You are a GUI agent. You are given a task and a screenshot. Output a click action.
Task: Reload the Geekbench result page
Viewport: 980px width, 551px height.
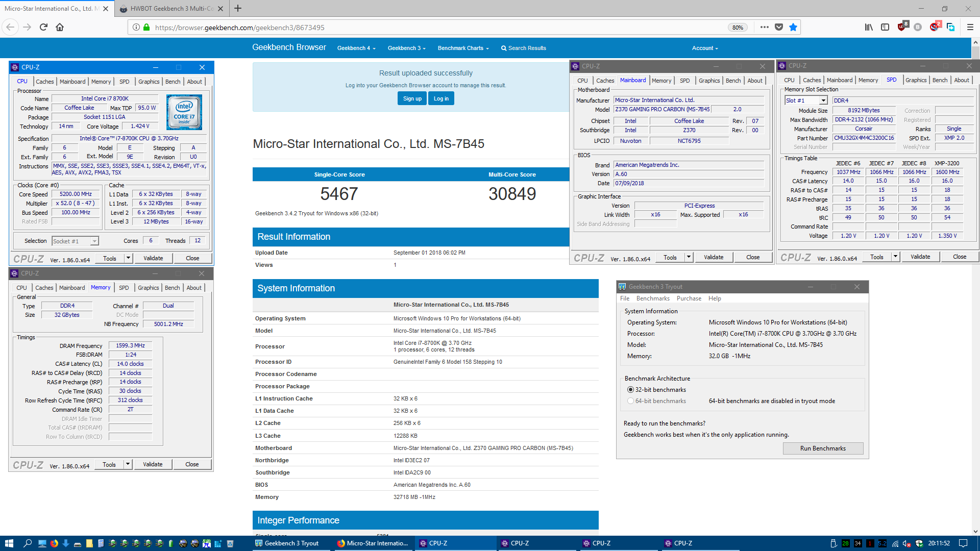click(43, 27)
